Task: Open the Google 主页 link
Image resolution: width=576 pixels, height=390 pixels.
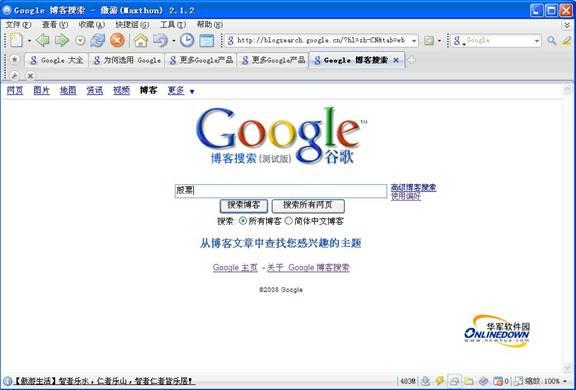Action: pyautogui.click(x=235, y=267)
